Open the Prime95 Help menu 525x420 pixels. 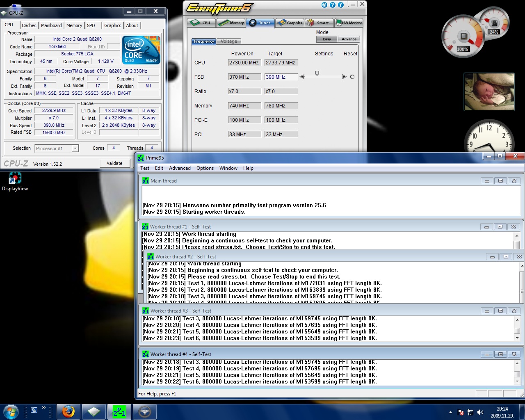pyautogui.click(x=248, y=168)
